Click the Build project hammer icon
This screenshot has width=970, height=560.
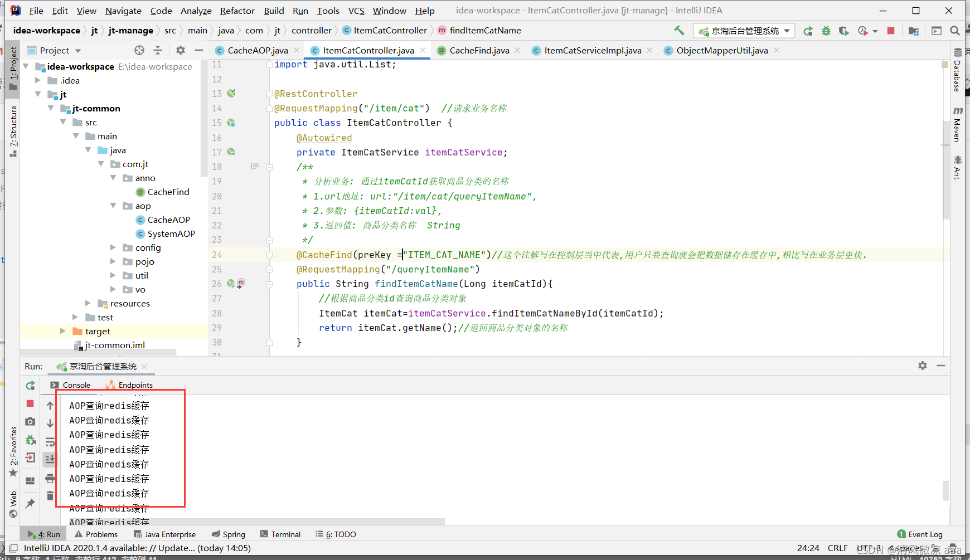(x=679, y=31)
